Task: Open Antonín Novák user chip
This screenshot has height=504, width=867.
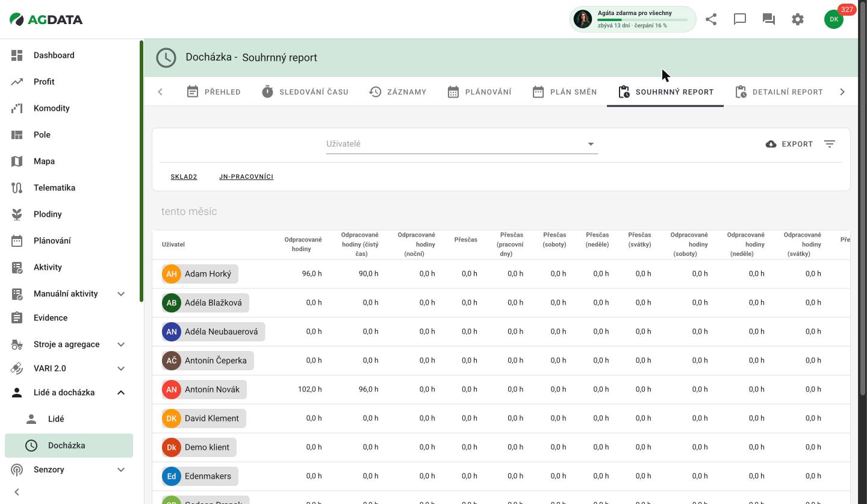Action: click(x=204, y=390)
